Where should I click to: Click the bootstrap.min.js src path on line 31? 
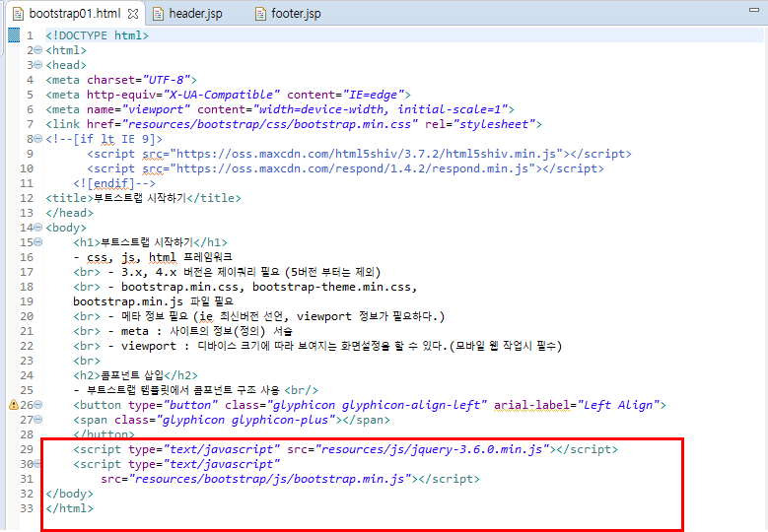pyautogui.click(x=270, y=479)
